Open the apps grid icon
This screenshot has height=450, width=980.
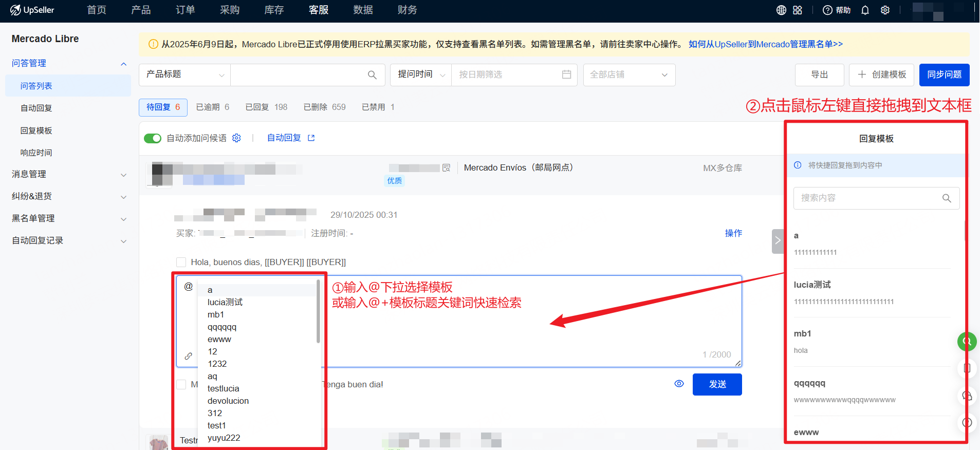coord(798,10)
